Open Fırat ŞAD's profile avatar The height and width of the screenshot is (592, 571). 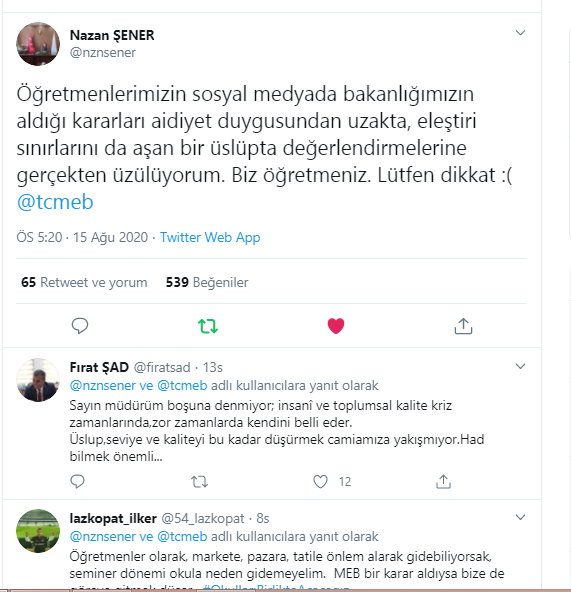pos(38,380)
